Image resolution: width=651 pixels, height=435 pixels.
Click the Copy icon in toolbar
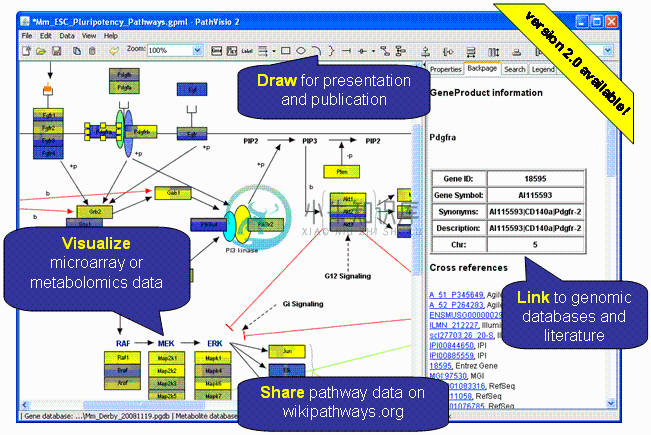78,50
